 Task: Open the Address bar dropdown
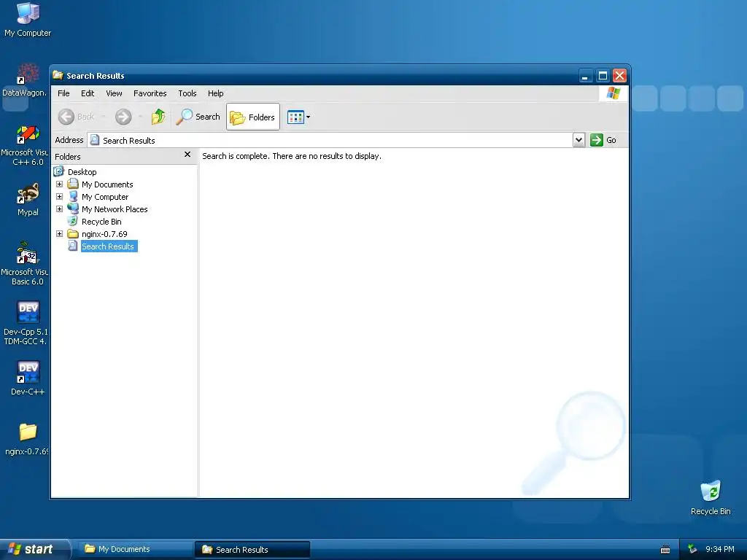[x=578, y=140]
